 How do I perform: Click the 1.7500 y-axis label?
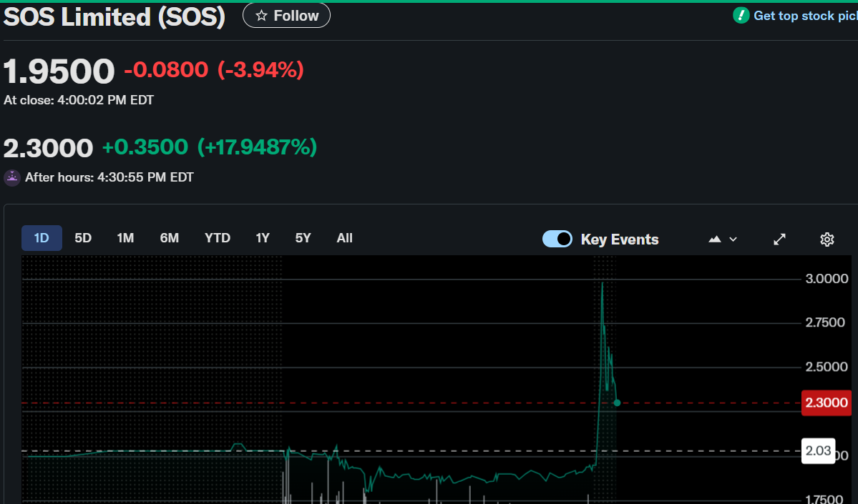point(824,498)
